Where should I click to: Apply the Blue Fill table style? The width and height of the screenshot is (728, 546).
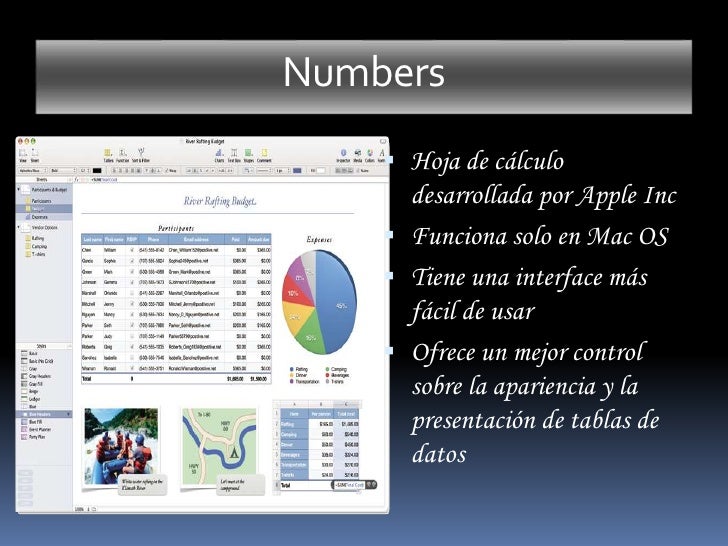click(x=32, y=422)
